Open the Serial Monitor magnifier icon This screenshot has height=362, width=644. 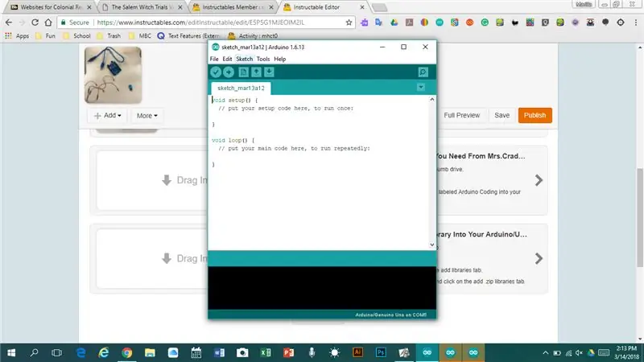[x=423, y=72]
